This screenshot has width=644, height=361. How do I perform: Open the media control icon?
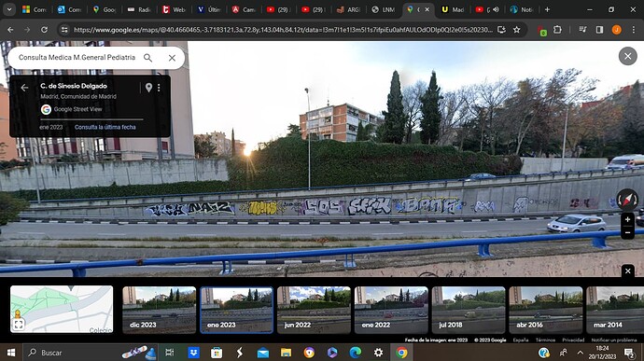[x=582, y=30]
